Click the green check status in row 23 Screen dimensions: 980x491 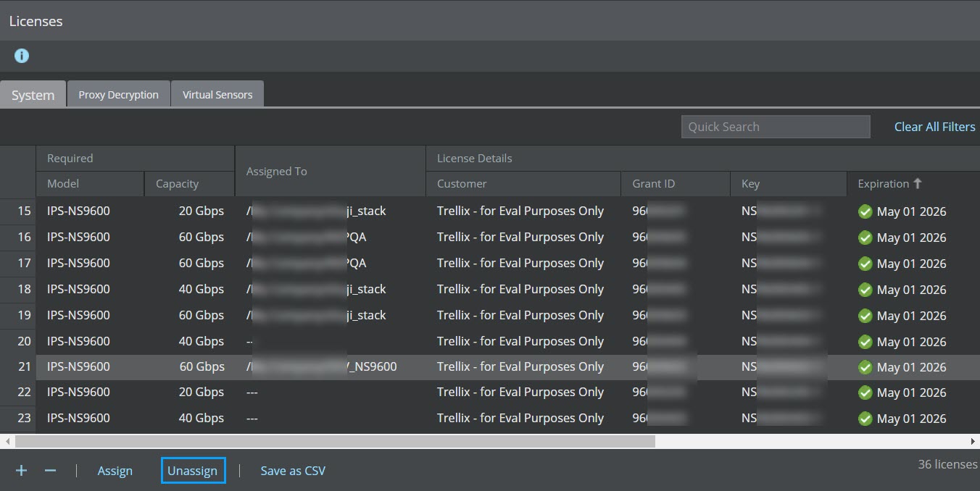point(865,419)
